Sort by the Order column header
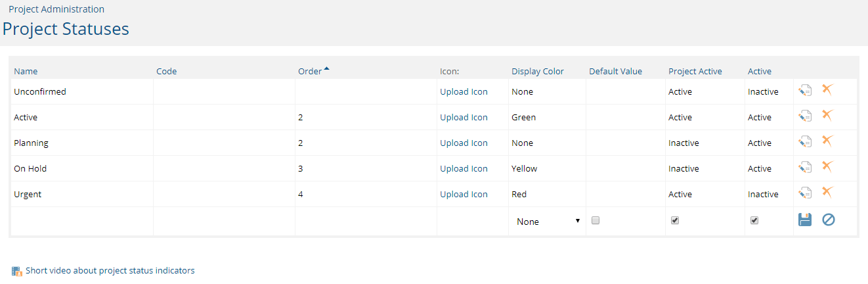 click(x=310, y=71)
